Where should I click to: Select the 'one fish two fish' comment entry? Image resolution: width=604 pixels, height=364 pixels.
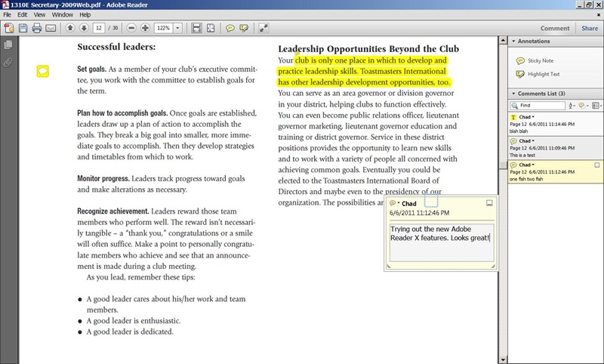pyautogui.click(x=556, y=171)
